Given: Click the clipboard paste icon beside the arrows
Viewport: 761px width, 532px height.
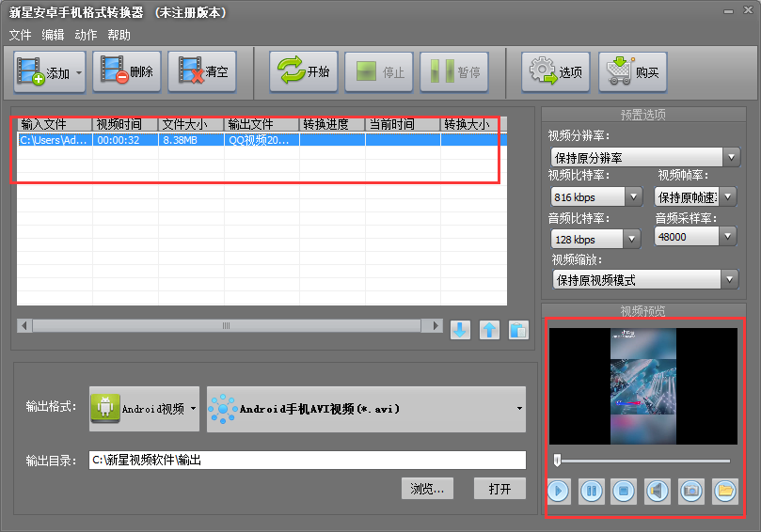Looking at the screenshot, I should (x=518, y=330).
